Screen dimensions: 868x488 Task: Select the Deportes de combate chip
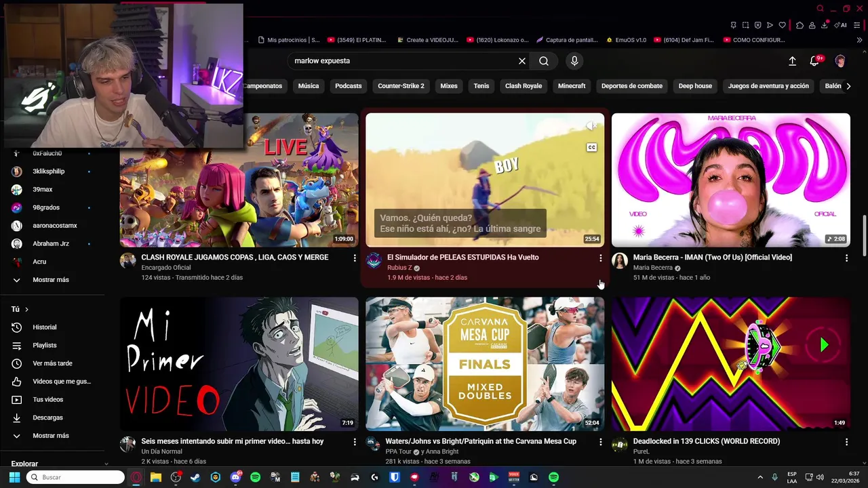pyautogui.click(x=632, y=86)
